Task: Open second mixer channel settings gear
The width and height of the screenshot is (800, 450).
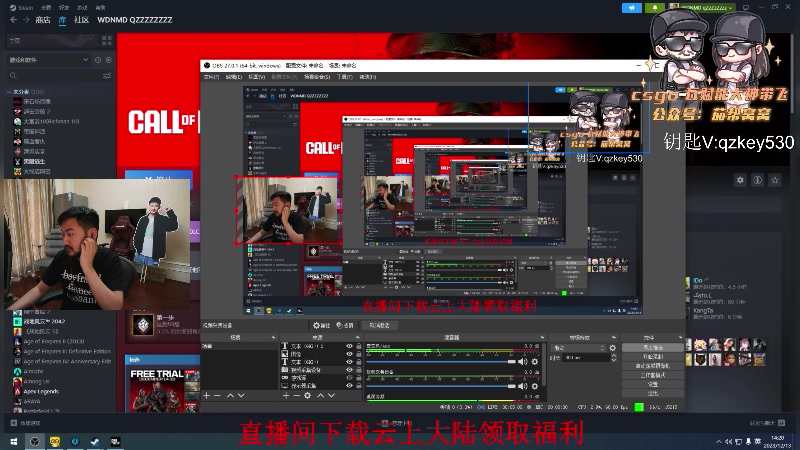Action: [x=535, y=386]
